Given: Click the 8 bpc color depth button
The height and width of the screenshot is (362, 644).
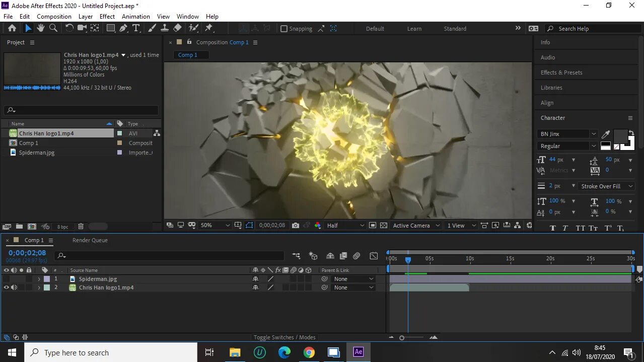Looking at the screenshot, I should (62, 227).
